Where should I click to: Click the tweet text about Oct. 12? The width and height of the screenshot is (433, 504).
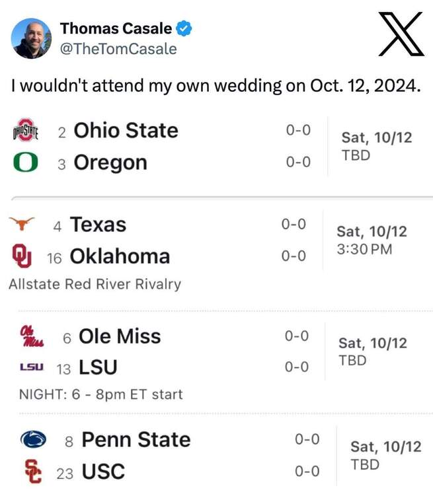click(216, 86)
